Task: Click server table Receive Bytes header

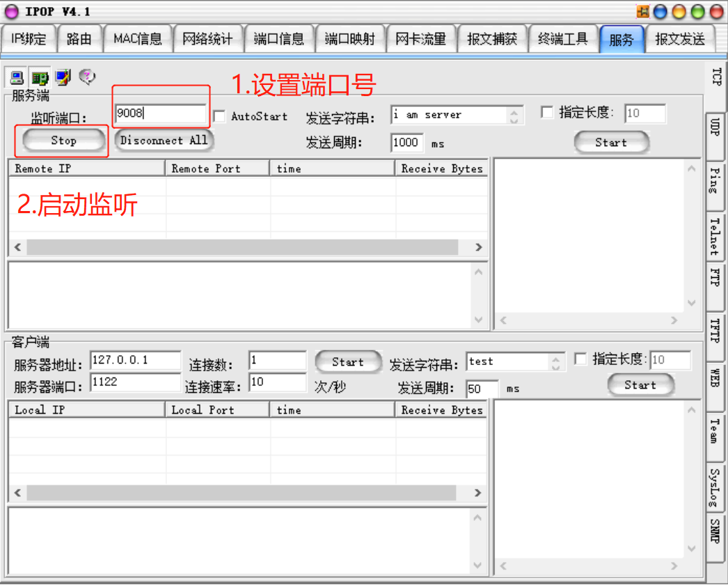Action: click(x=441, y=169)
